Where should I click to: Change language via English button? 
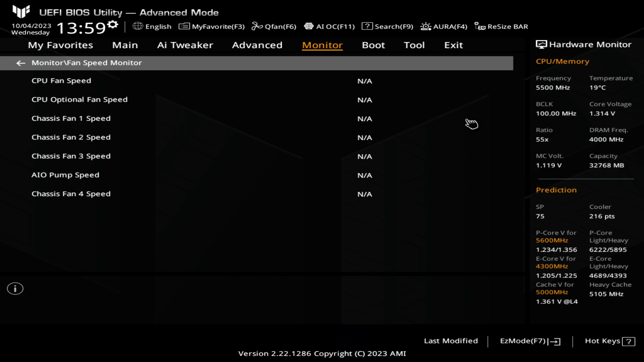152,26
